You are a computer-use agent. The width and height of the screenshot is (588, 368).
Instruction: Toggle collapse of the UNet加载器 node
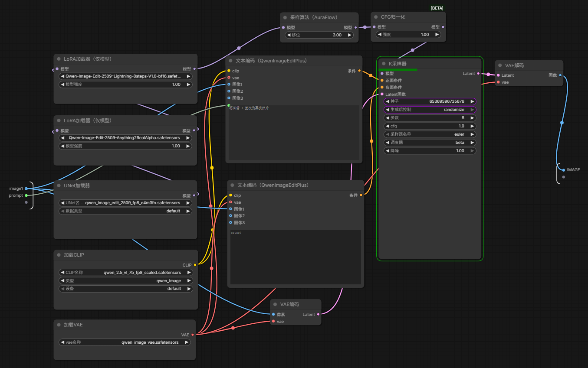point(59,186)
